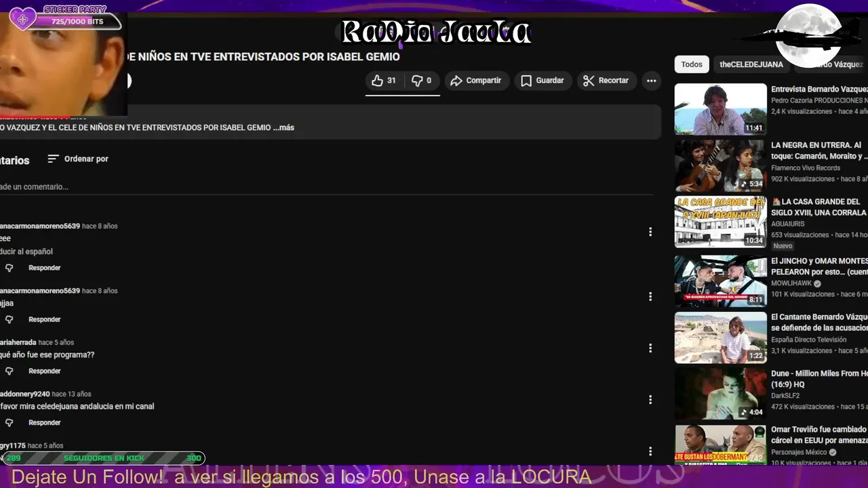
Task: Click channel name AGUAIURIS
Action: point(787,224)
